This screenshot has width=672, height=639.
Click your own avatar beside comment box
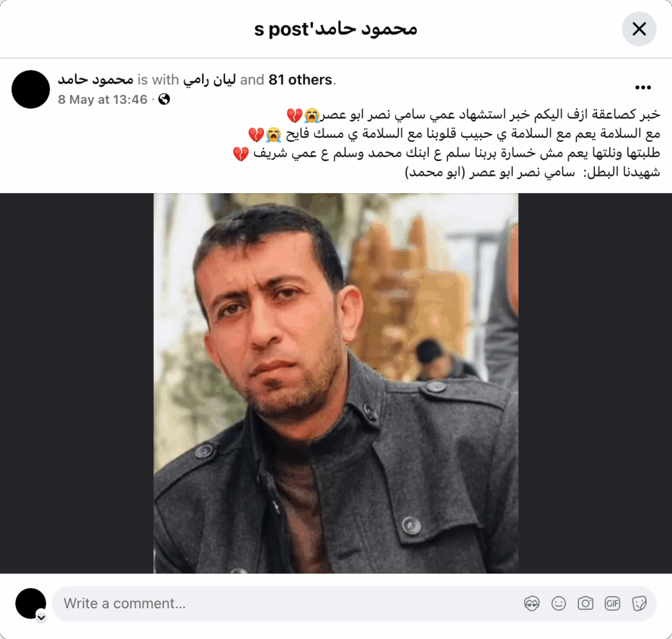pyautogui.click(x=31, y=604)
